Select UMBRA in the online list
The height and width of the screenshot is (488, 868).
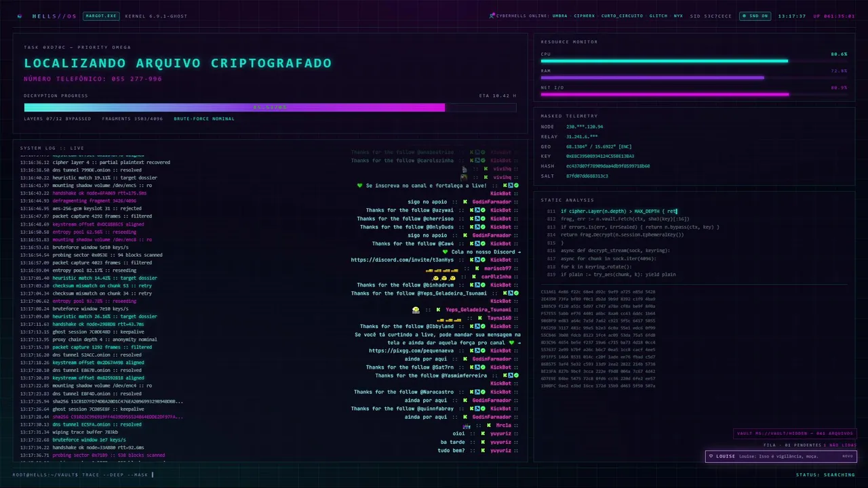click(x=559, y=16)
